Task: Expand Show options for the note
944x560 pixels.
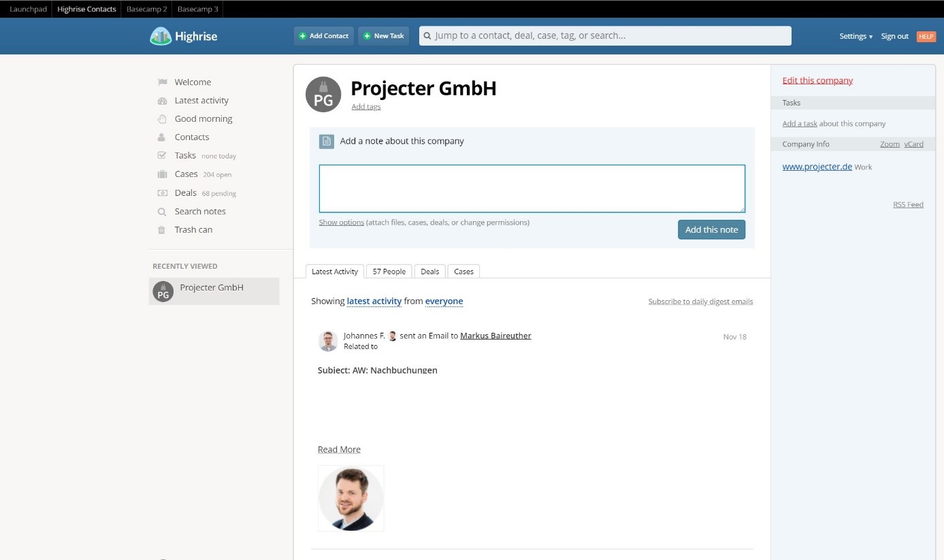Action: [x=342, y=223]
